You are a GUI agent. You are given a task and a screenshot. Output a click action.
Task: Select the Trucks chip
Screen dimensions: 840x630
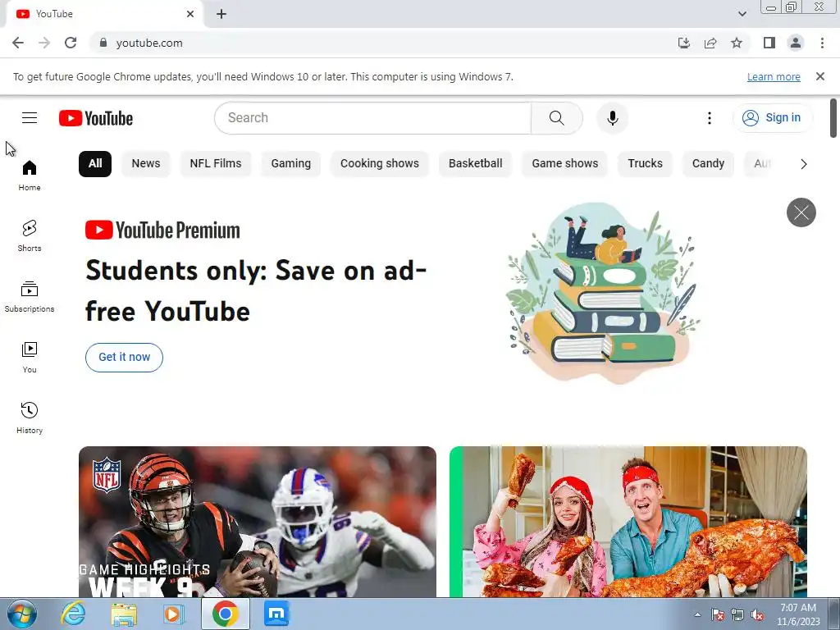(x=645, y=164)
